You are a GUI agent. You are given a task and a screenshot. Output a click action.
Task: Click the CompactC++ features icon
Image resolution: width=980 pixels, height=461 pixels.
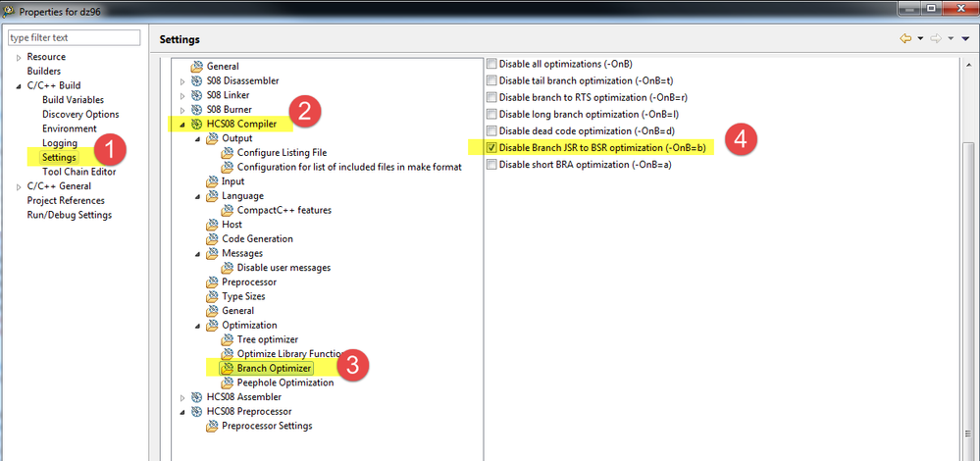click(x=228, y=210)
